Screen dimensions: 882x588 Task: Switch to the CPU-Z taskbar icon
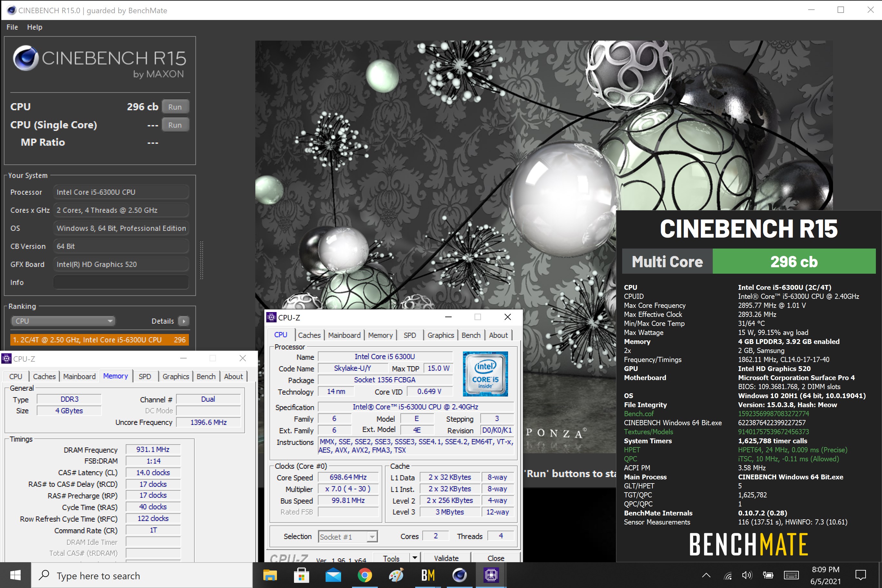pos(491,575)
